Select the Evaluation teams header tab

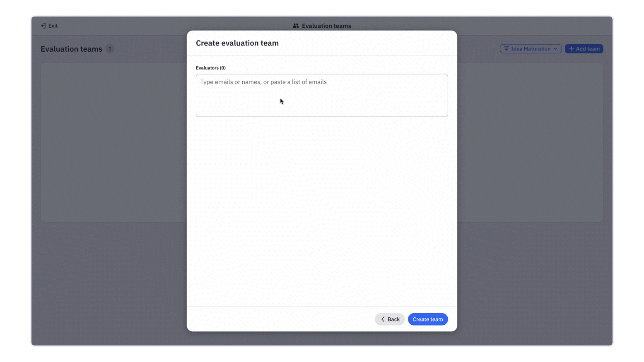[322, 26]
